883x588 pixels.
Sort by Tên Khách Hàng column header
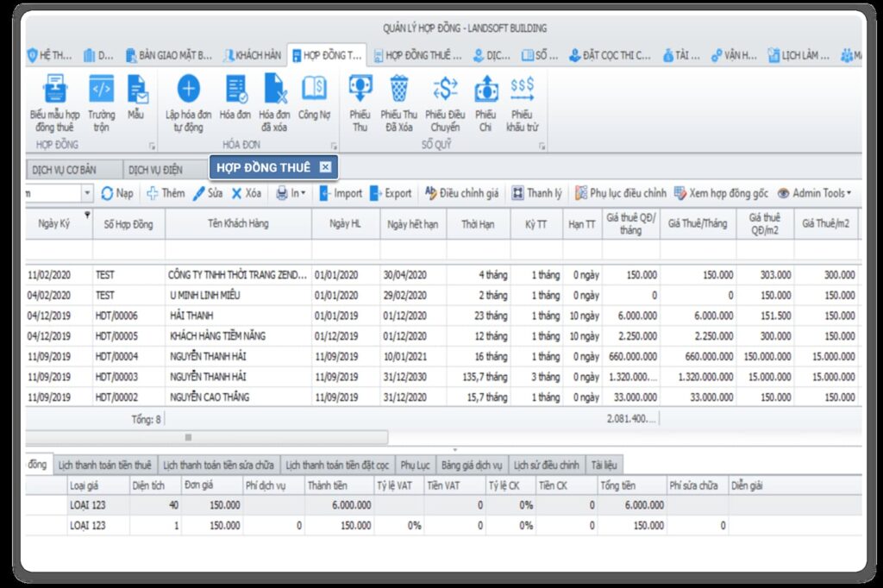(238, 223)
